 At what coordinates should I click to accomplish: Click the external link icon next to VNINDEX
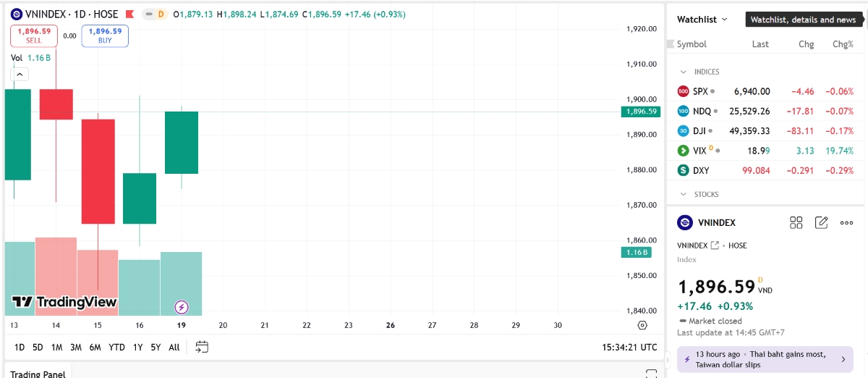tap(715, 245)
